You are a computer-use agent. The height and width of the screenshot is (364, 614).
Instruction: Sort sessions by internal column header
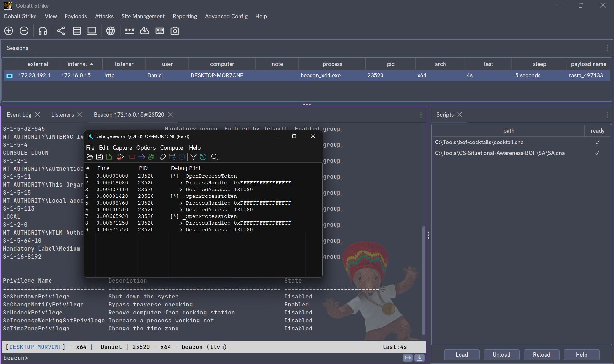[x=81, y=64]
